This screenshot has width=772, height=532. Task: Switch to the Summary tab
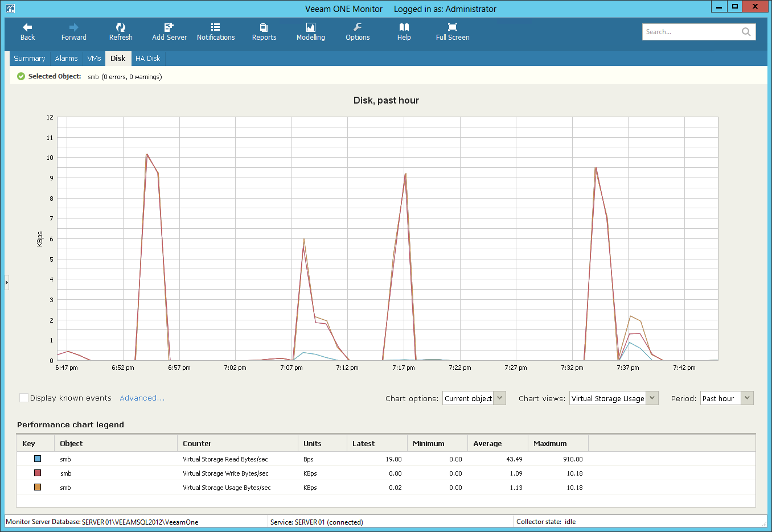click(30, 59)
